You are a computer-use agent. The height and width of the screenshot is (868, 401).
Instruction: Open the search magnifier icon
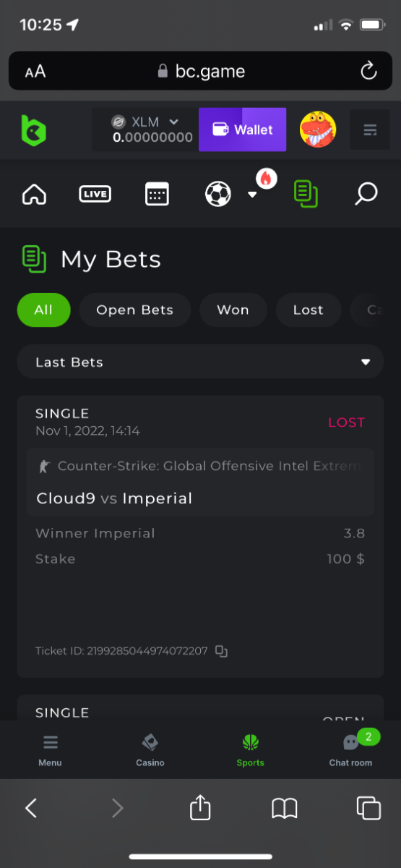[x=366, y=193]
